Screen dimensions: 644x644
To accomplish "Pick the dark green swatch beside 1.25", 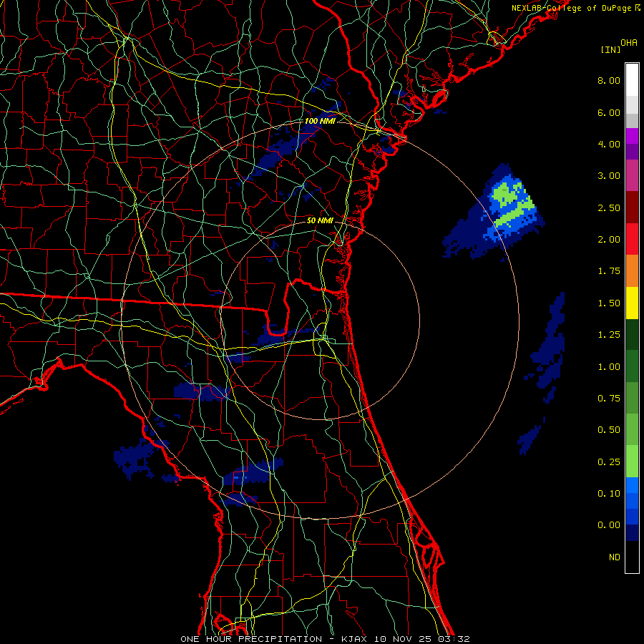I will [x=632, y=335].
